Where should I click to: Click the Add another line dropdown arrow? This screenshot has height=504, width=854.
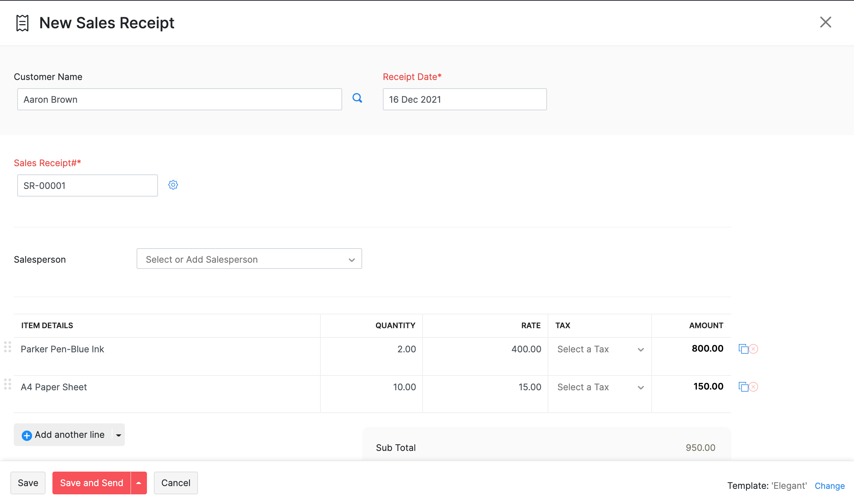click(x=118, y=434)
